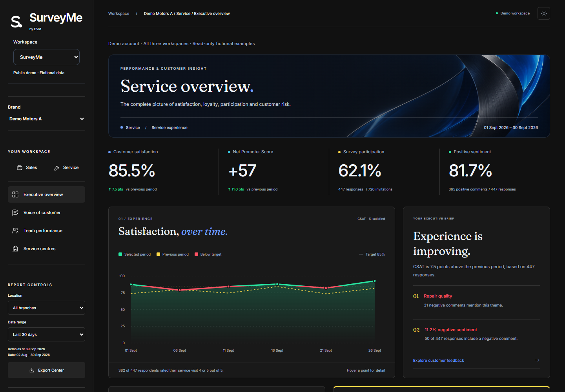Click the Team performance people icon
This screenshot has height=392, width=565.
click(x=15, y=230)
